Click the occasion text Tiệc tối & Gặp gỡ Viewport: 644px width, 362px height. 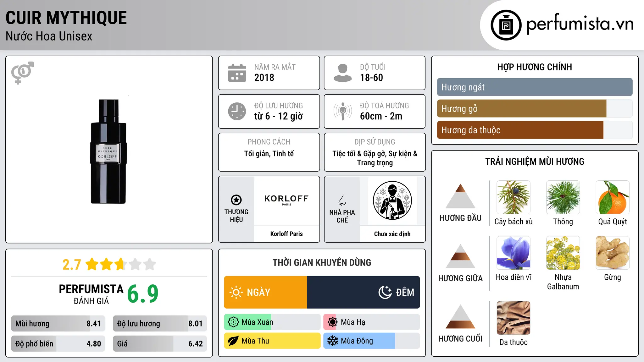360,154
